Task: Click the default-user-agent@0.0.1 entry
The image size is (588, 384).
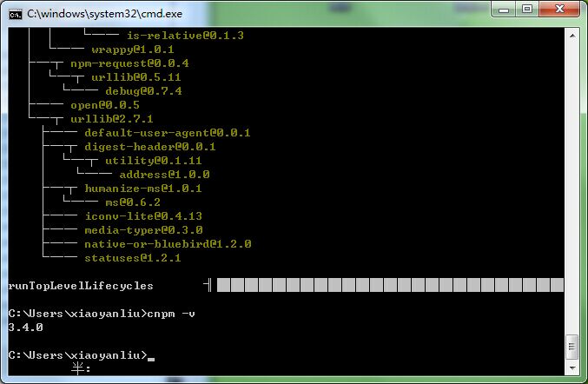Action: (168, 133)
